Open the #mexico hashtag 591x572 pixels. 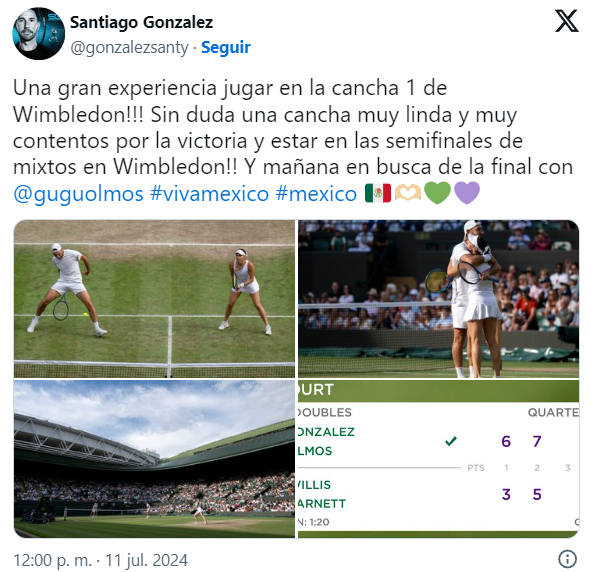[316, 194]
